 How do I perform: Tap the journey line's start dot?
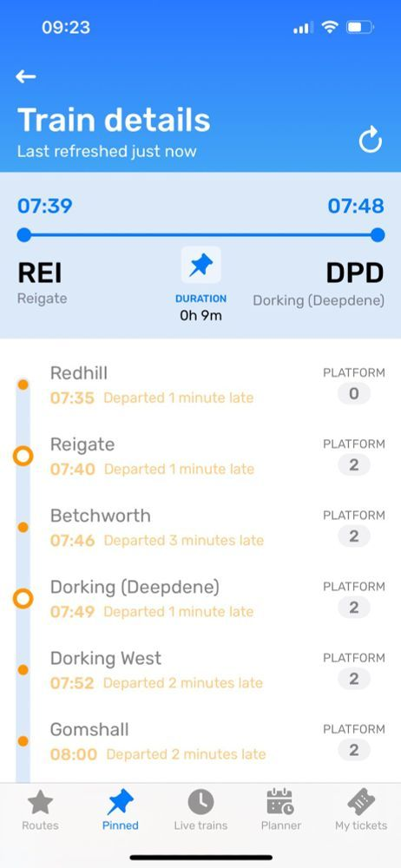pyautogui.click(x=23, y=234)
